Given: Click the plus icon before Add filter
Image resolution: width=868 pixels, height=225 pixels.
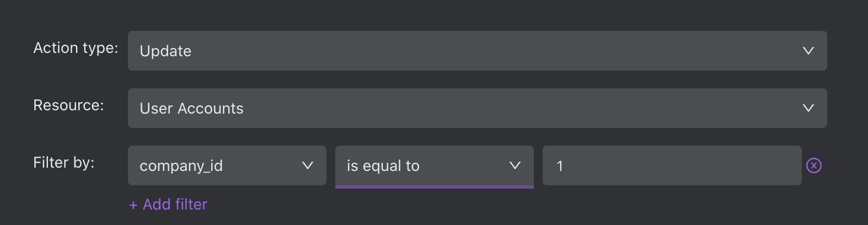Looking at the screenshot, I should (133, 205).
